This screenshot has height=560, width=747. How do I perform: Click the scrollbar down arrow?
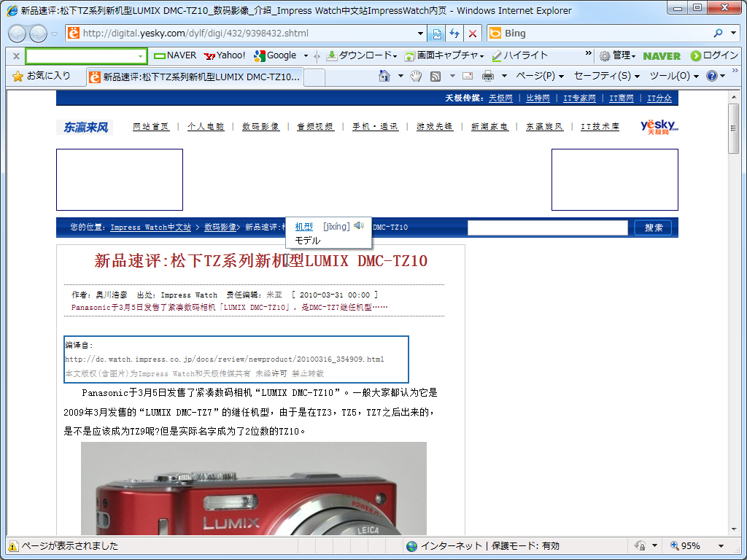click(x=734, y=529)
